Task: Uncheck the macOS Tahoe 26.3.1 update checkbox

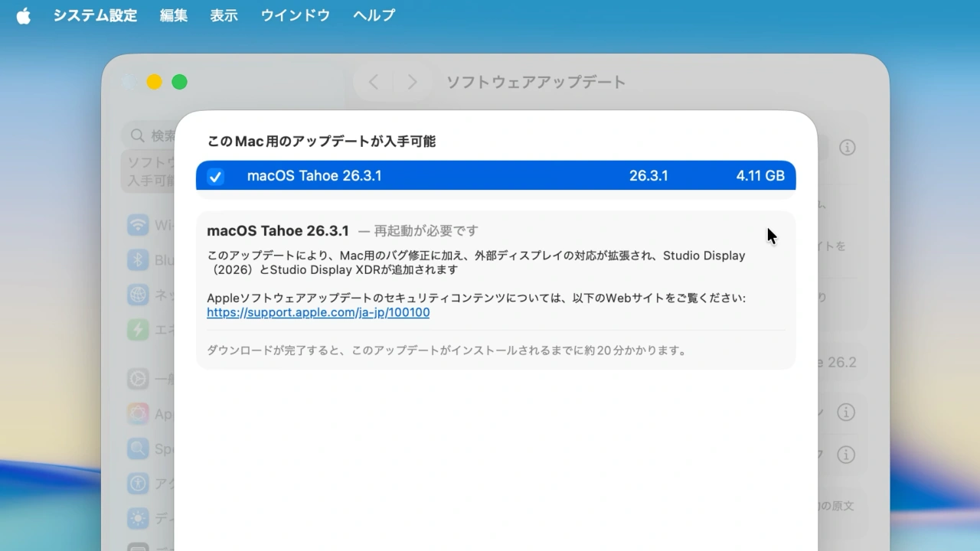Action: tap(215, 176)
